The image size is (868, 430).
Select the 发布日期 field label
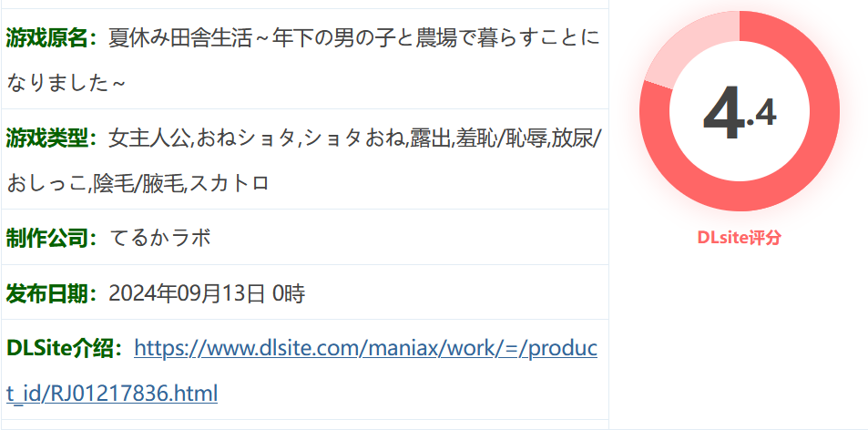pyautogui.click(x=52, y=294)
